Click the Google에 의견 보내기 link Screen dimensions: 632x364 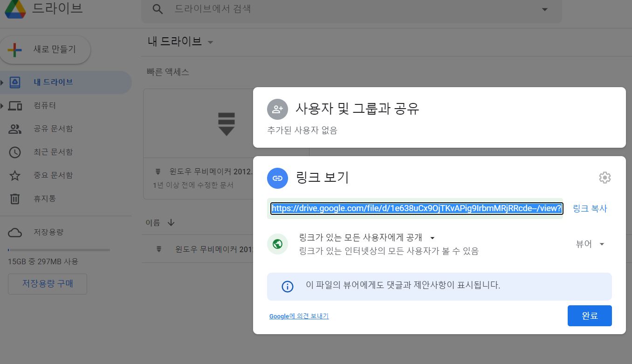point(299,316)
